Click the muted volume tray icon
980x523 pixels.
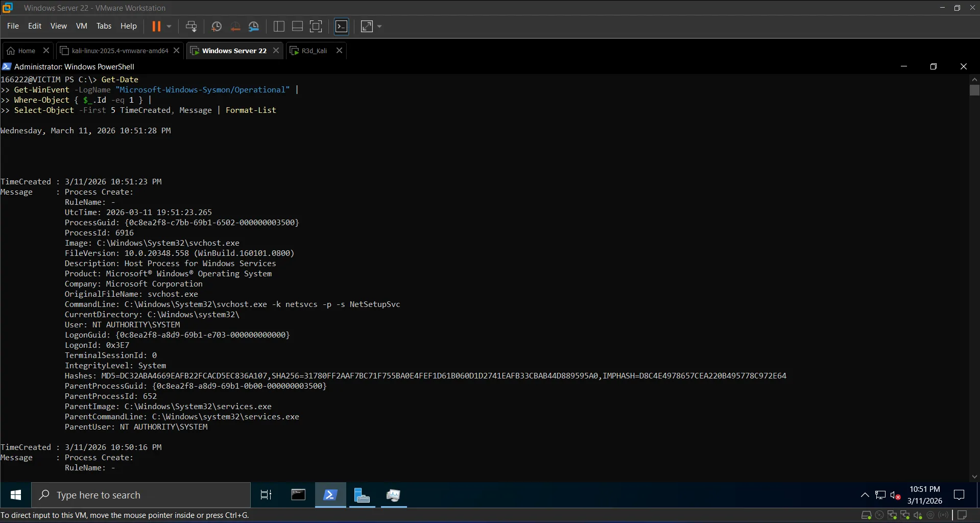point(895,495)
